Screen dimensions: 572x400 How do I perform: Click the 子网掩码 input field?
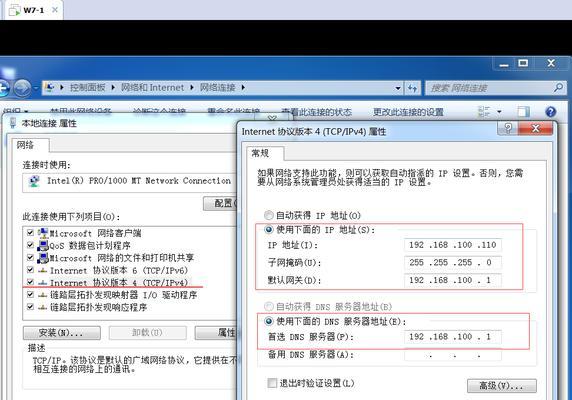(453, 263)
